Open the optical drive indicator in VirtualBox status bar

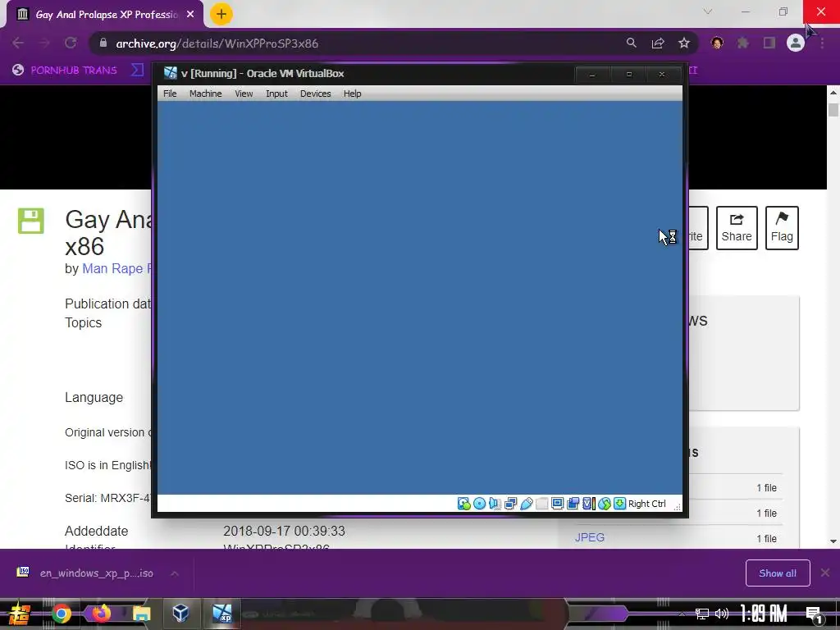coord(479,504)
